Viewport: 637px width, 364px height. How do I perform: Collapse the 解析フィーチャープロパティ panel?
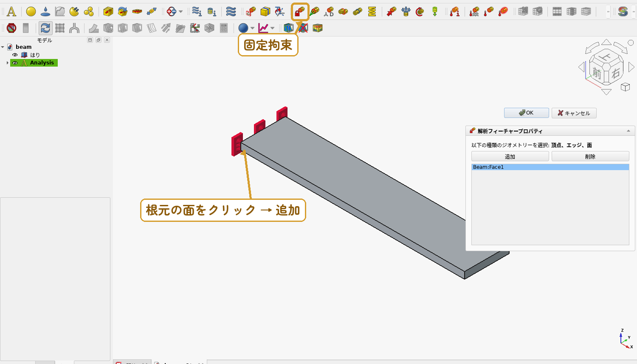tap(629, 131)
